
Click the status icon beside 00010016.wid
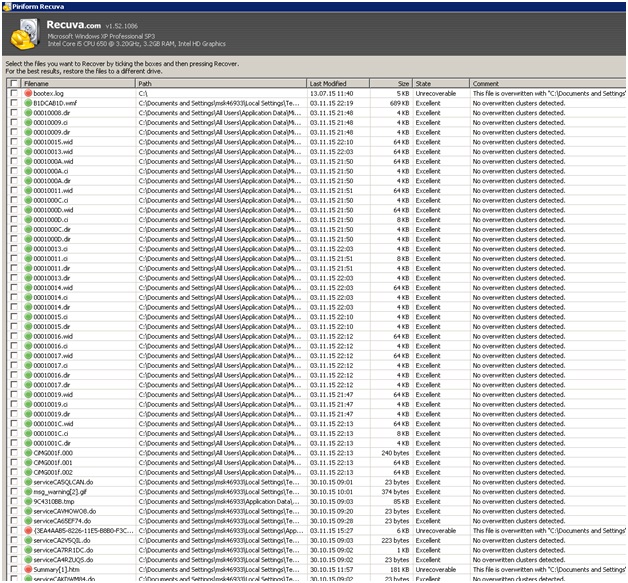click(28, 336)
